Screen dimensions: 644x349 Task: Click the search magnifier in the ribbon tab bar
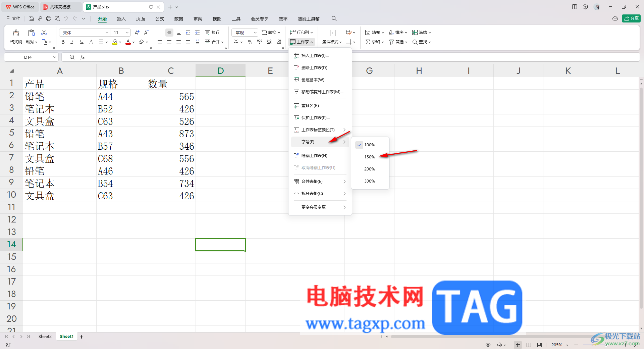[x=334, y=19]
